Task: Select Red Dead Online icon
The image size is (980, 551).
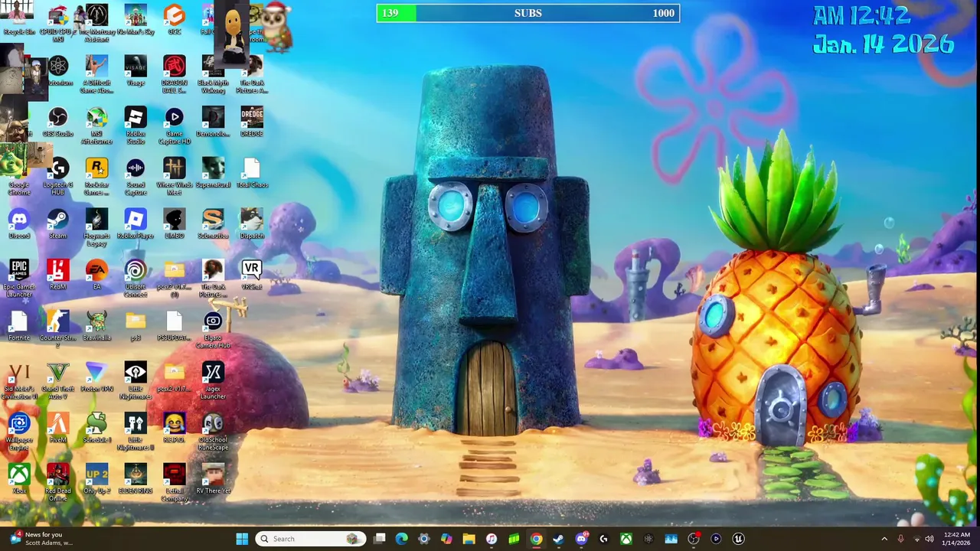Action: click(58, 482)
